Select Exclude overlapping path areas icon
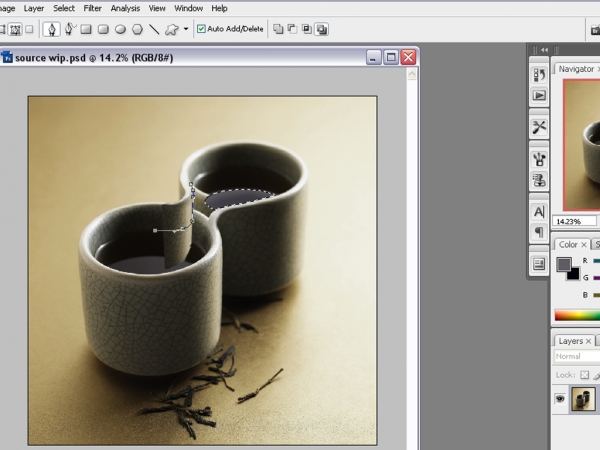 322,29
